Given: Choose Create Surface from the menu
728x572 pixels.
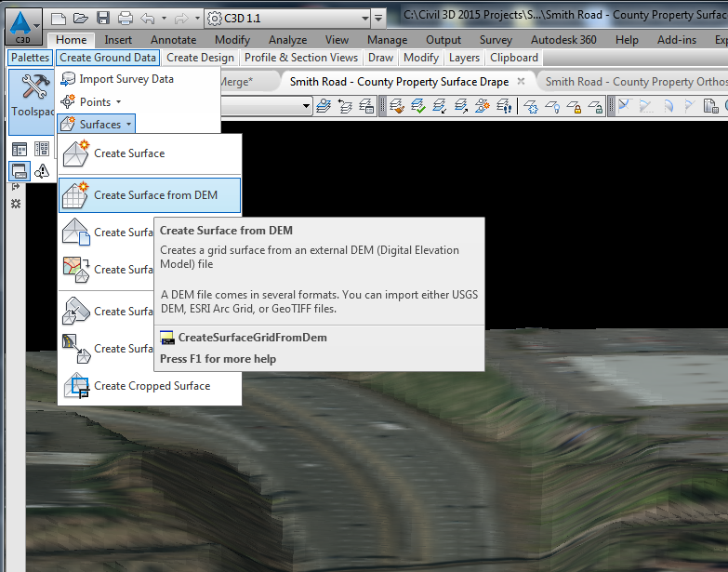Looking at the screenshot, I should [150, 153].
